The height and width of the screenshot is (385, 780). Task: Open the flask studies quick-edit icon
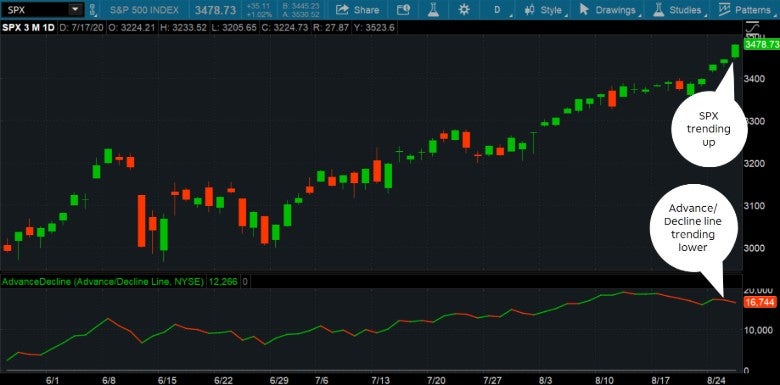[434, 9]
